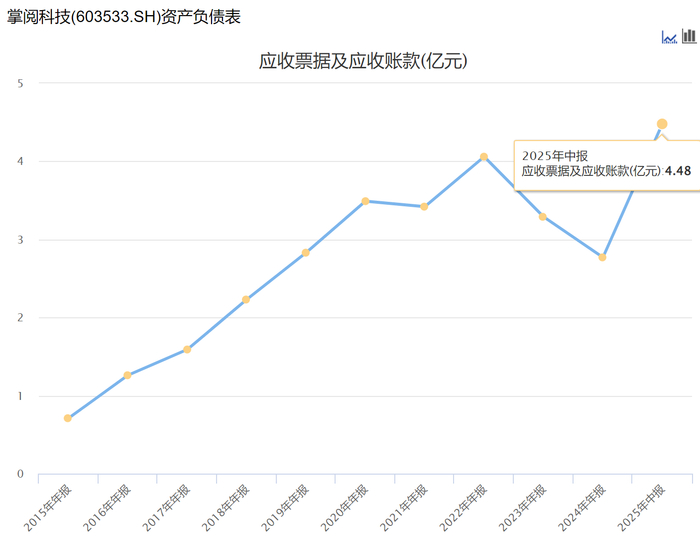
Task: Click the chart title 应收票据及应收账款(亿元)
Action: coord(363,61)
